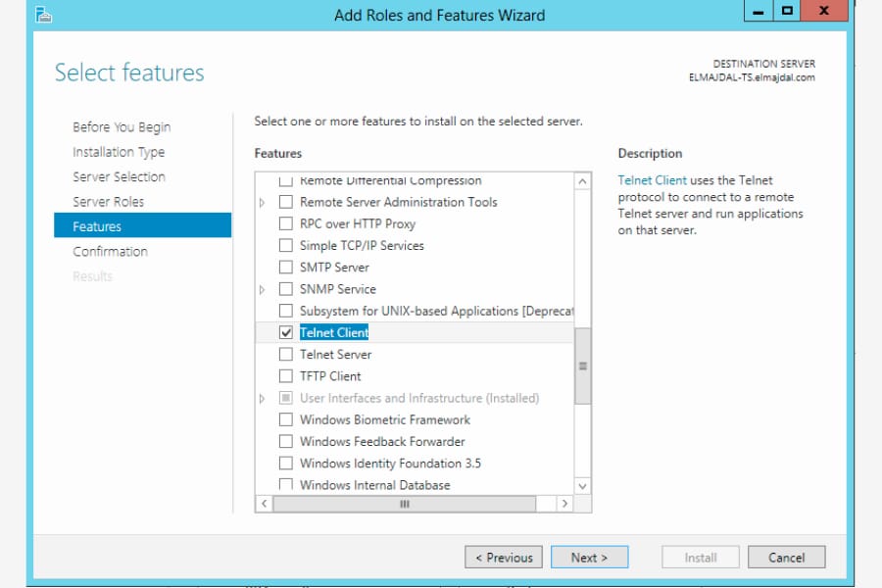This screenshot has width=882, height=588.
Task: Click the features list scroll up arrow
Action: click(x=582, y=181)
